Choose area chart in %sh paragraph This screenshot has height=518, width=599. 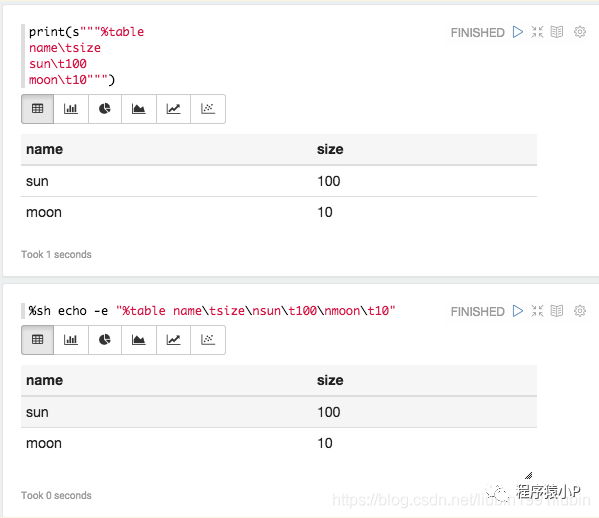139,340
